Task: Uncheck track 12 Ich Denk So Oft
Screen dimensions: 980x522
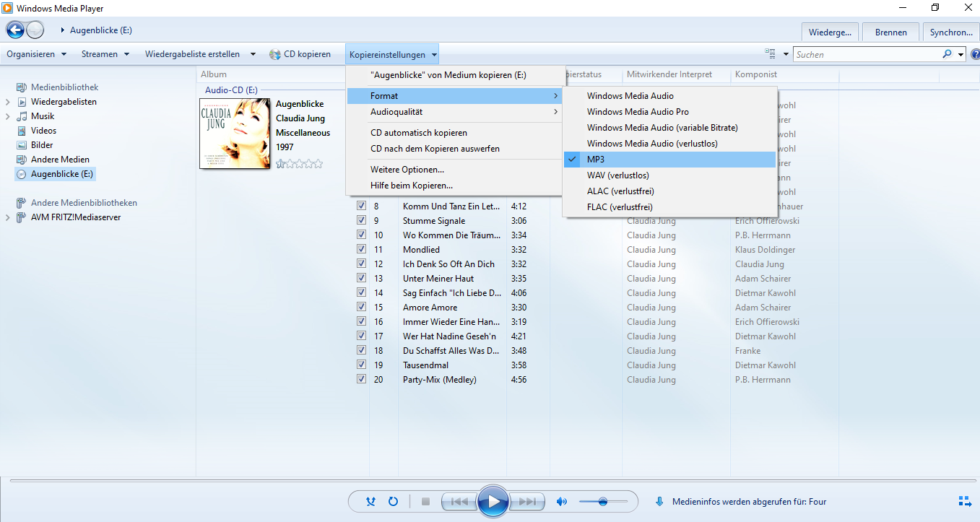Action: (361, 264)
